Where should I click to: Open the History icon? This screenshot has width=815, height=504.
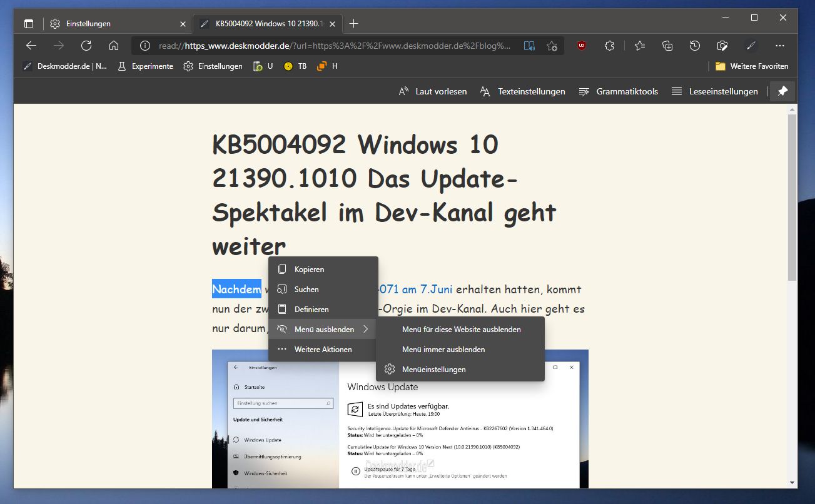[695, 46]
